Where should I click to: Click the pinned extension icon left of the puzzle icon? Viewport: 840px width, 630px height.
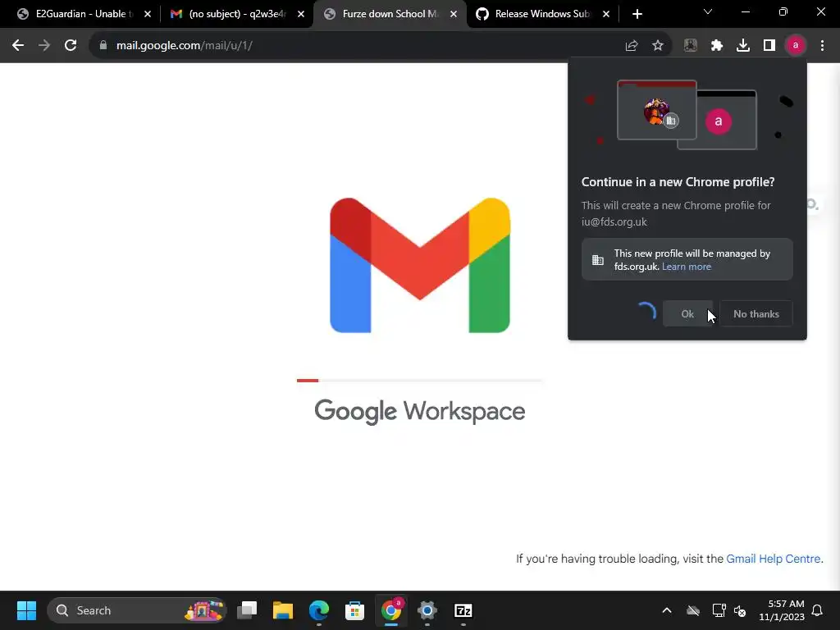[691, 46]
